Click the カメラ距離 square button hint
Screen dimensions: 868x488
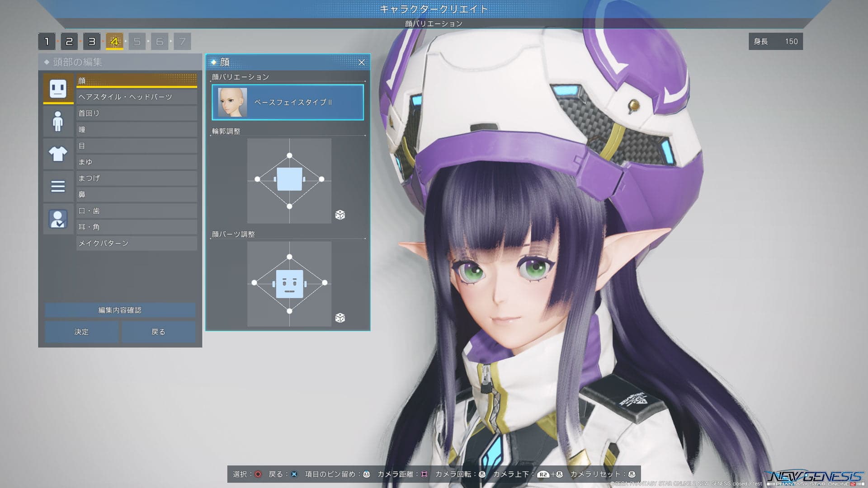(x=424, y=474)
